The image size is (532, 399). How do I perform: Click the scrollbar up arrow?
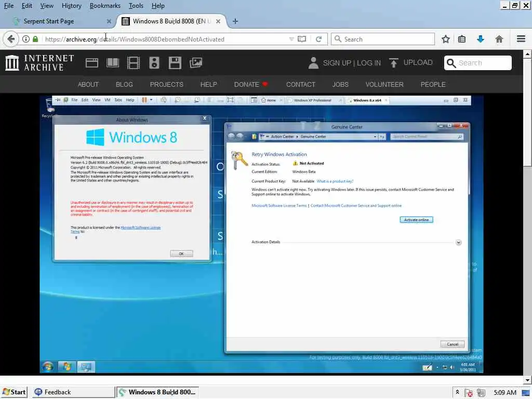pos(527,54)
